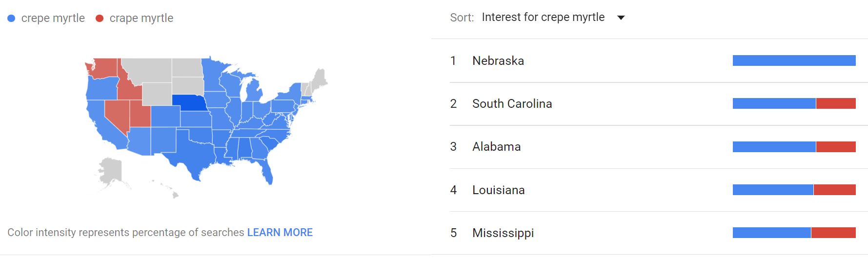Click blue bar segment for Alabama
The image size is (868, 259).
tap(774, 147)
